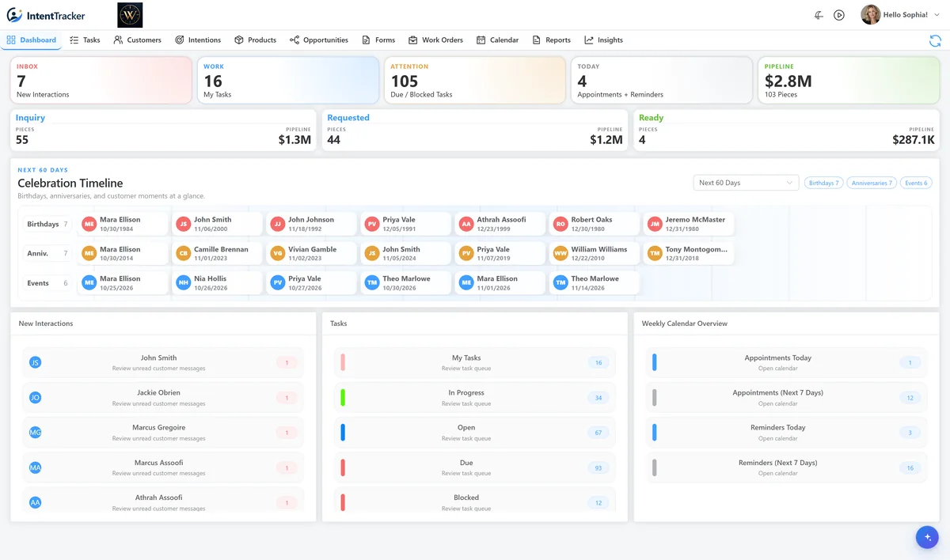Click the Reminders Today blue color bar

(655, 432)
